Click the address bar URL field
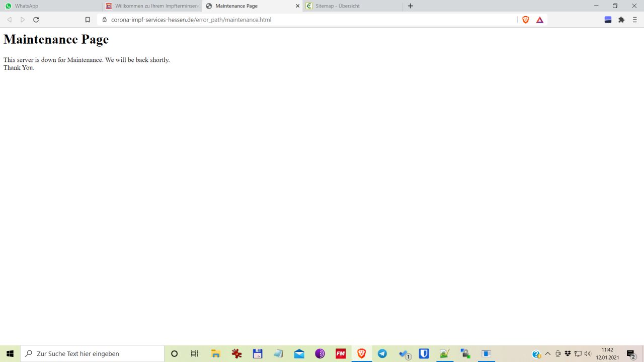 tap(302, 20)
